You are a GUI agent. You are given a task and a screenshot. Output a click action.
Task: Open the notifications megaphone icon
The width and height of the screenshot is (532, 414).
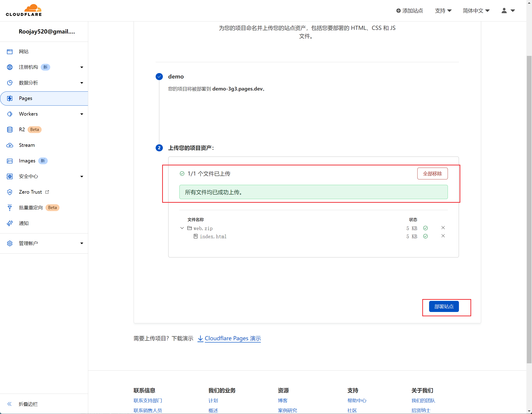click(10, 223)
